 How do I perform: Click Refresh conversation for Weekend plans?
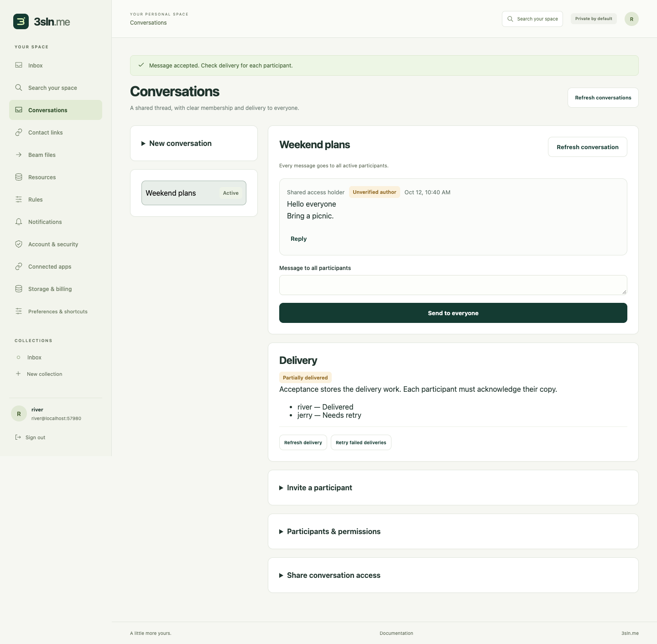(588, 147)
